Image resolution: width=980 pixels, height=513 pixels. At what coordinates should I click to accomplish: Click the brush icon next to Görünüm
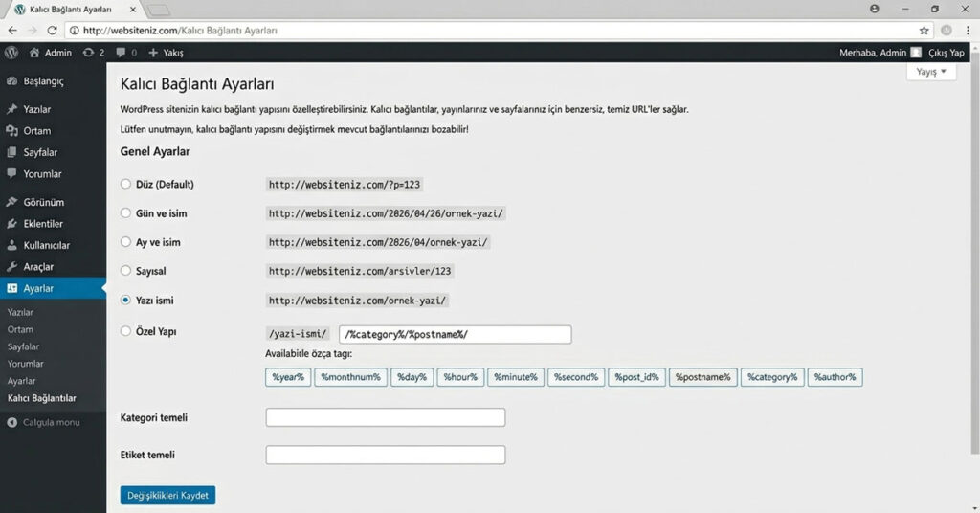tap(11, 202)
